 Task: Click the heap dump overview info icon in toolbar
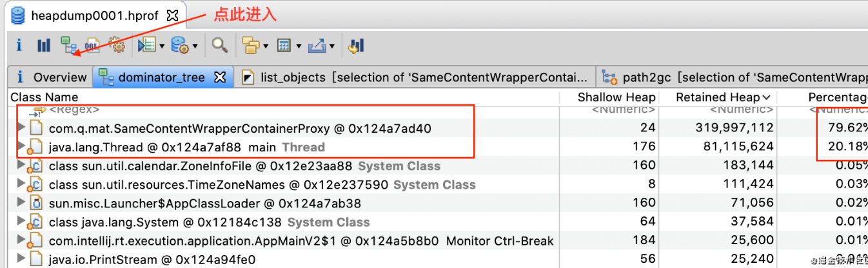pyautogui.click(x=19, y=45)
